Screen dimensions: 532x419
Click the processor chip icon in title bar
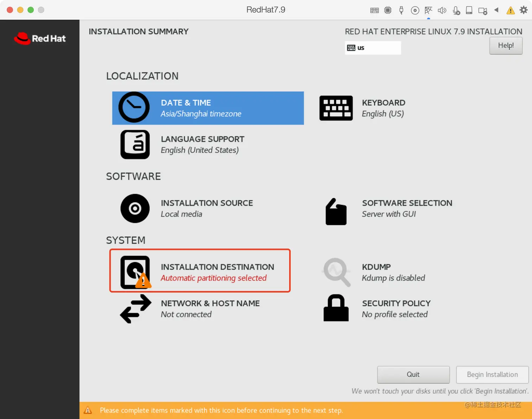click(x=388, y=10)
